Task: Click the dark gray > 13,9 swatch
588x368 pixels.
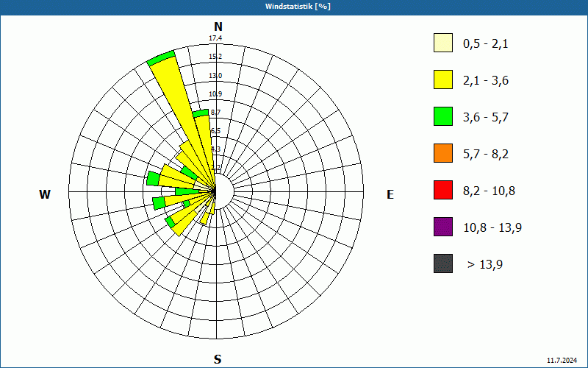Action: pos(443,263)
